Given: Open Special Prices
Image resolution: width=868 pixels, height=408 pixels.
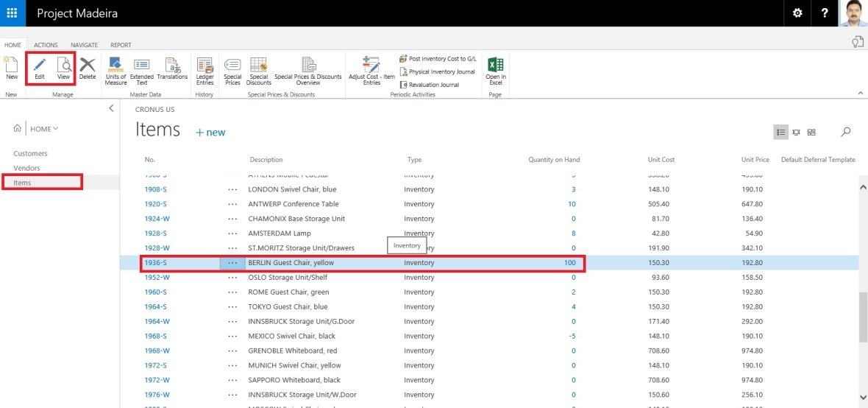Looking at the screenshot, I should pyautogui.click(x=232, y=69).
